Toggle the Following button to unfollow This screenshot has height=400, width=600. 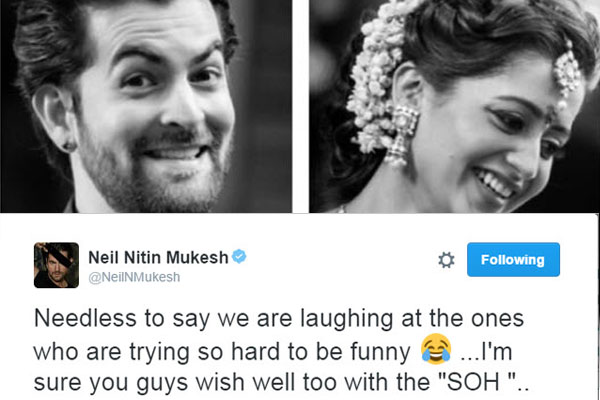point(513,260)
